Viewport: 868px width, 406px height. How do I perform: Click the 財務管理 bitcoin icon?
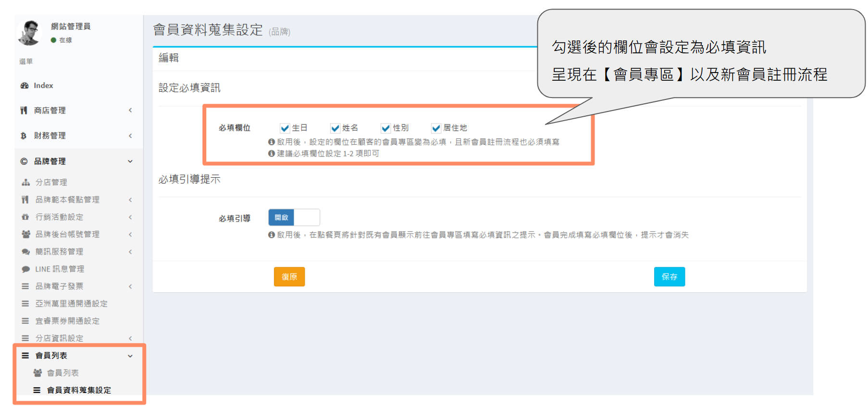click(24, 136)
